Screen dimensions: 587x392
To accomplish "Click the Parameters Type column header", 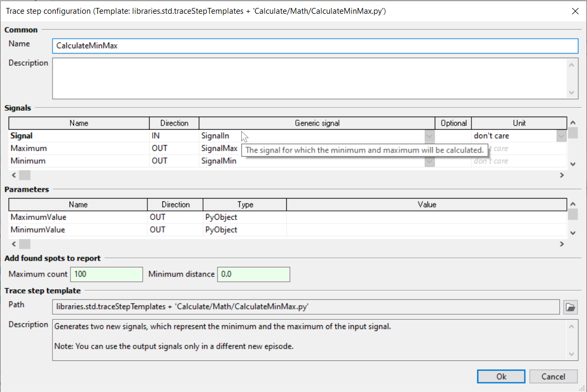I will coord(245,204).
